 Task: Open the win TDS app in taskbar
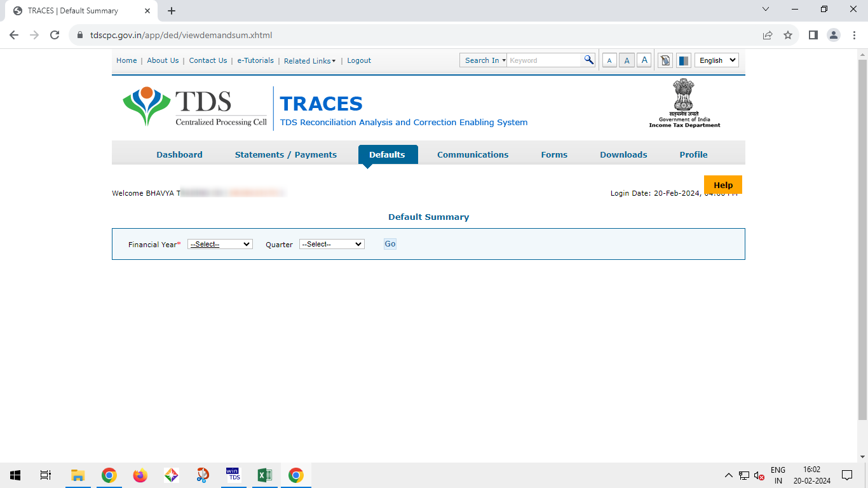234,475
